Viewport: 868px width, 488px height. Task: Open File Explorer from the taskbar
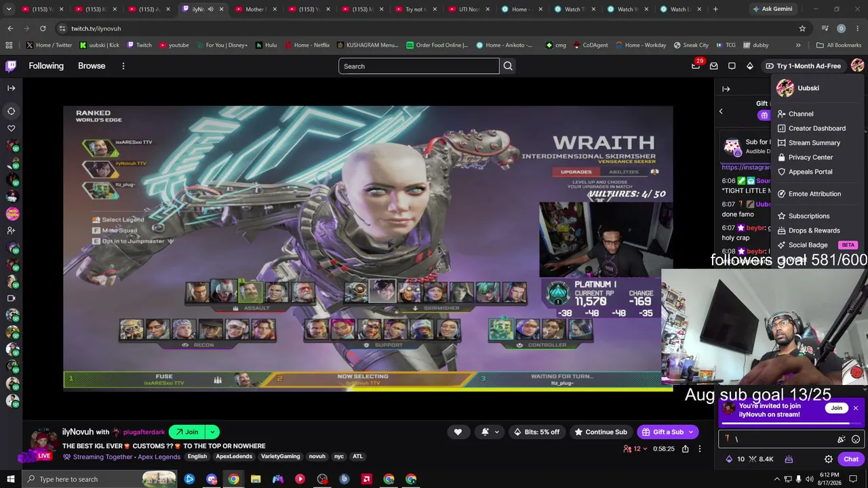point(256,479)
